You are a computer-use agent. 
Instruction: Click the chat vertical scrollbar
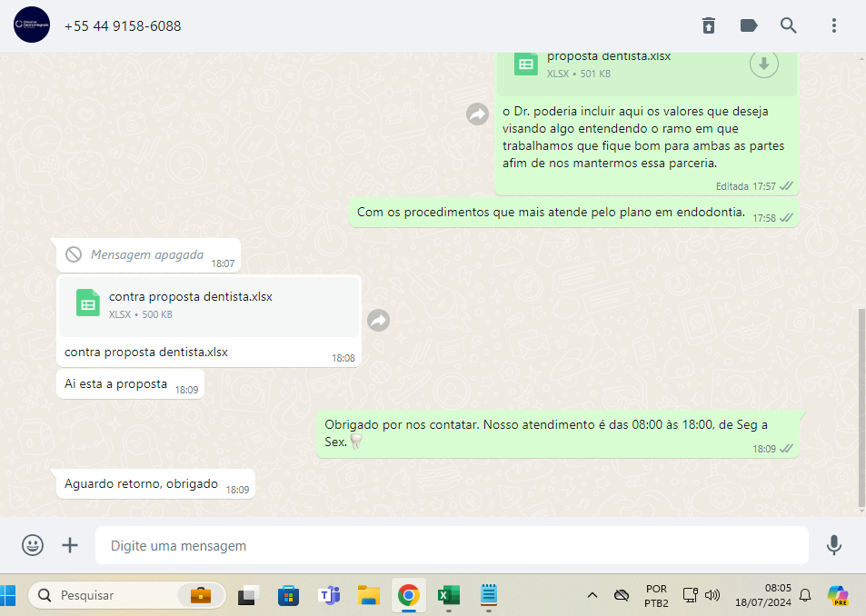861,407
